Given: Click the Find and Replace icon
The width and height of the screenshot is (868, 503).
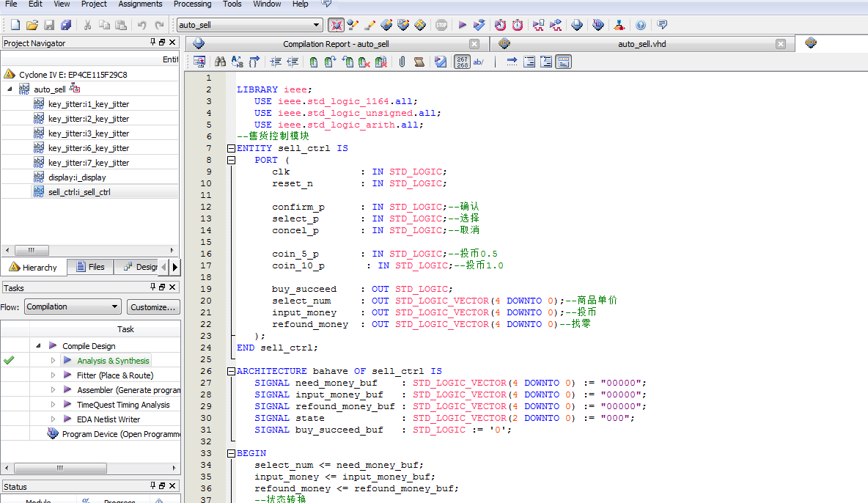Looking at the screenshot, I should [238, 62].
